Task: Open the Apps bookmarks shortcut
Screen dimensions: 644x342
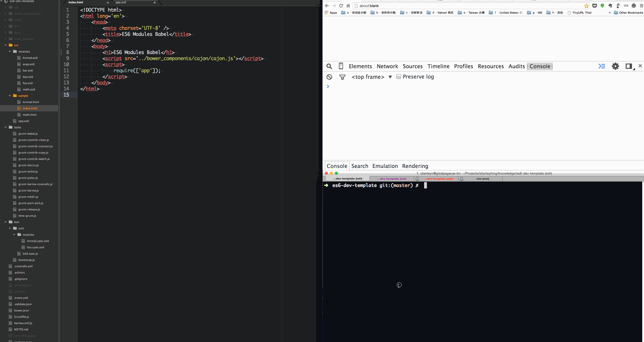Action: 331,13
